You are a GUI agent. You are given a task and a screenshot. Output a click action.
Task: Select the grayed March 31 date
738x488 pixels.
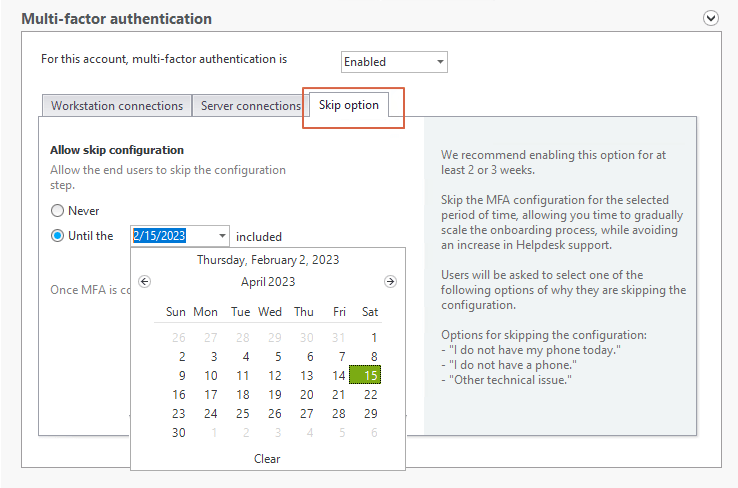tap(338, 337)
